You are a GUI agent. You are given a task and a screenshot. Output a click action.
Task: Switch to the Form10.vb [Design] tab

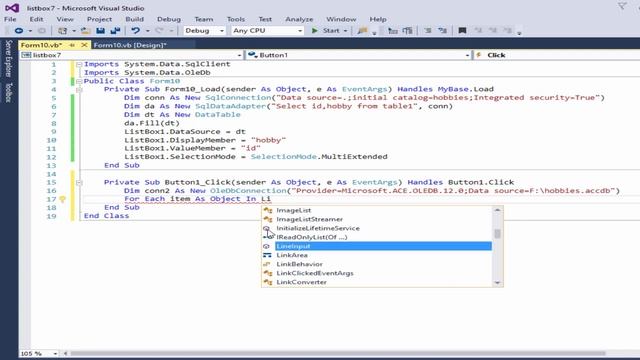[x=130, y=45]
